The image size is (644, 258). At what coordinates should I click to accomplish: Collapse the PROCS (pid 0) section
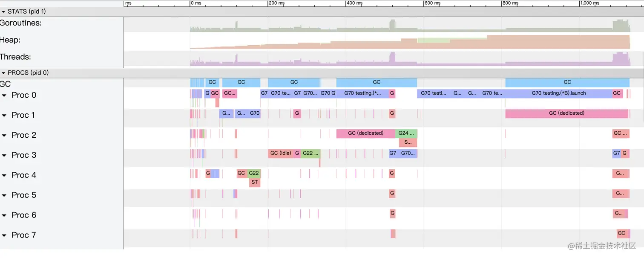click(3, 72)
